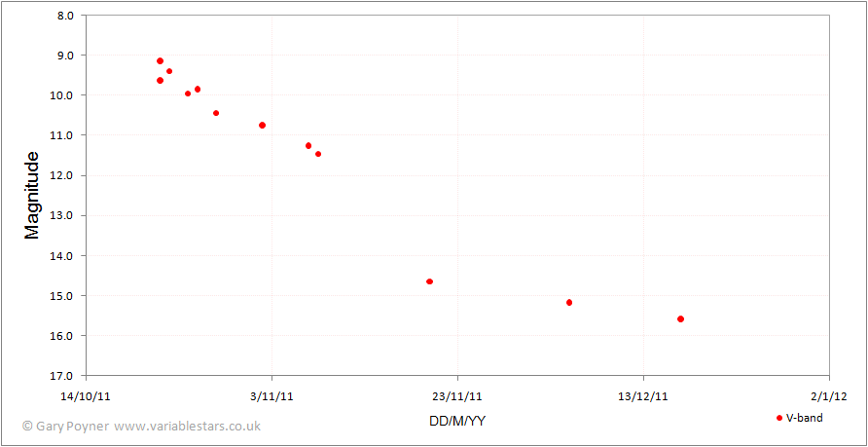Click the Gary Poyner variablestars.co.uk credit text
Screen dimensions: 868x447
[x=141, y=426]
